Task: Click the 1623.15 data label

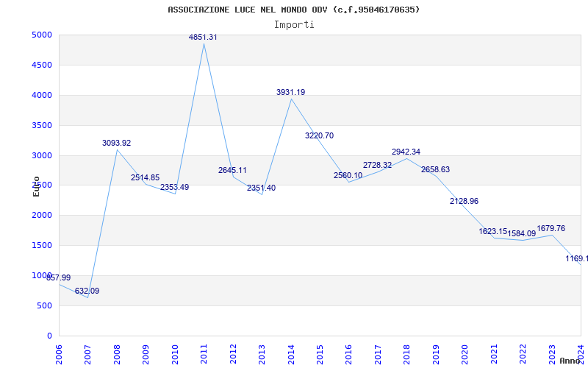Action: (x=493, y=231)
